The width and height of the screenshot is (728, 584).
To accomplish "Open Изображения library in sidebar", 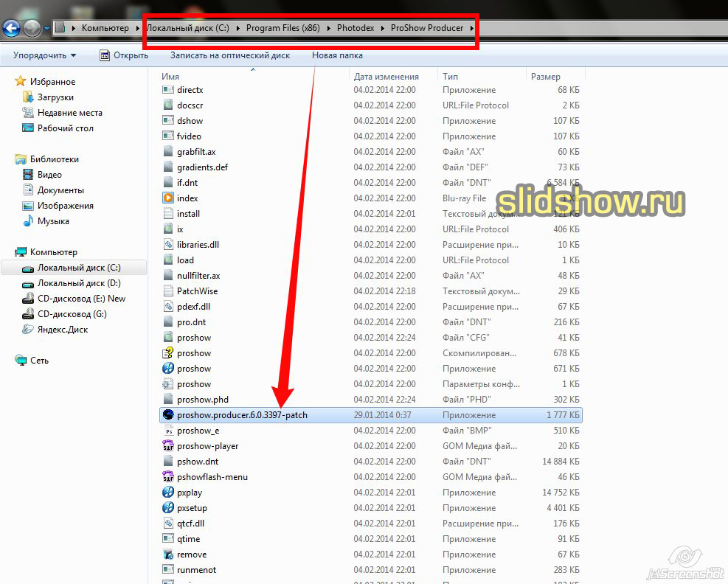I will pos(66,206).
